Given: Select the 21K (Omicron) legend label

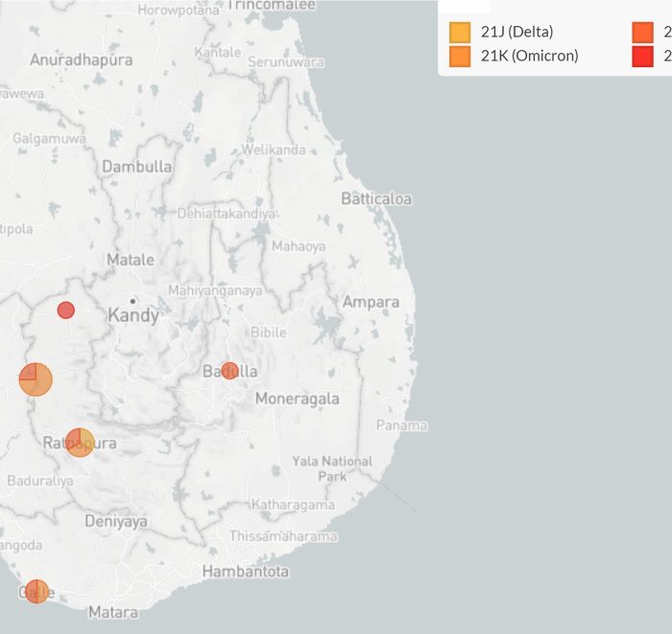Looking at the screenshot, I should coord(529,56).
